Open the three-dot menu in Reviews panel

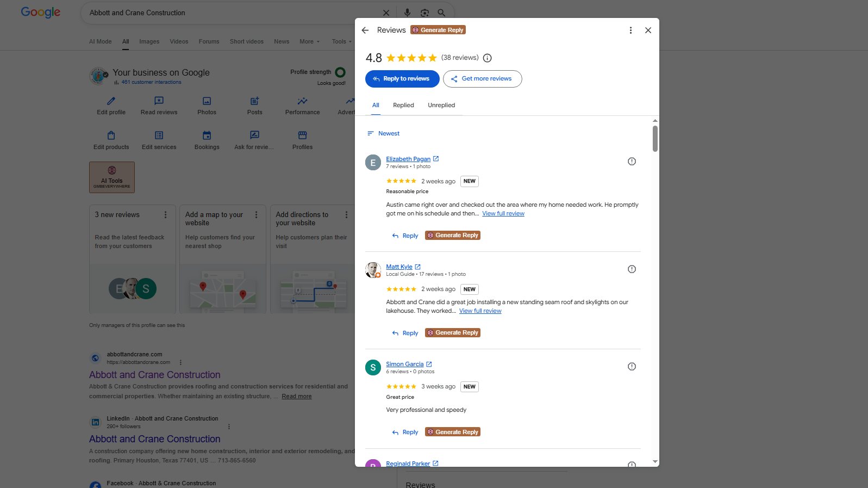(x=630, y=30)
